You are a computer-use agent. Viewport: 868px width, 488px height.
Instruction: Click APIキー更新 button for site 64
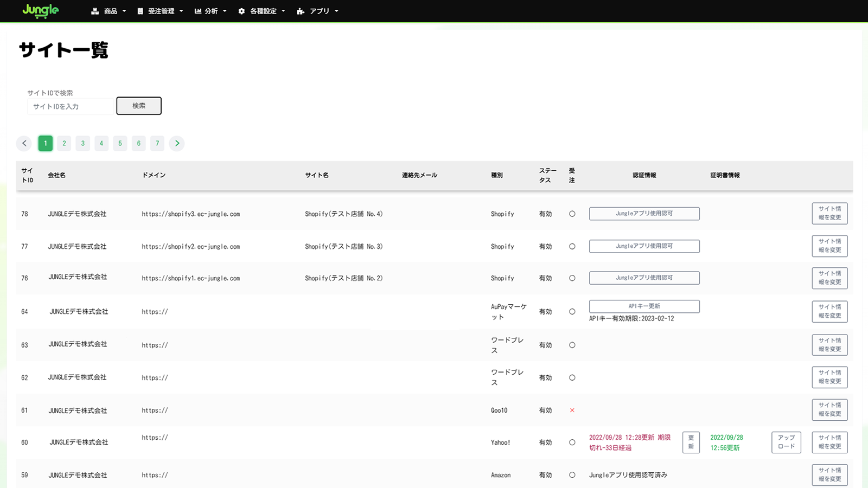[x=644, y=306]
